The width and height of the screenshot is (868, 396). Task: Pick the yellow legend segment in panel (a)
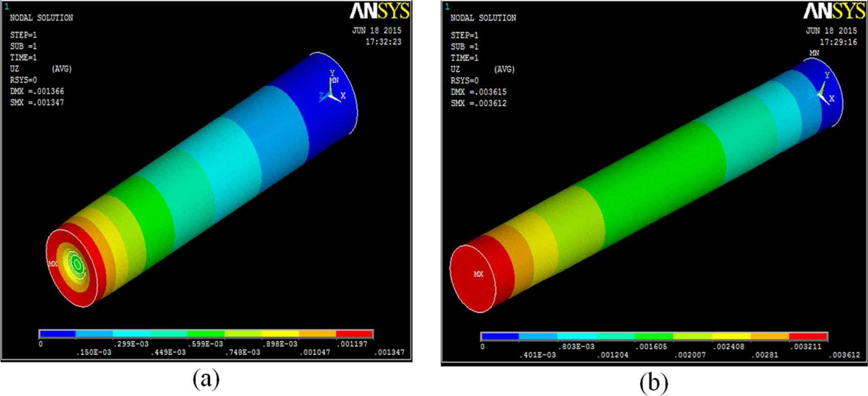pos(280,334)
